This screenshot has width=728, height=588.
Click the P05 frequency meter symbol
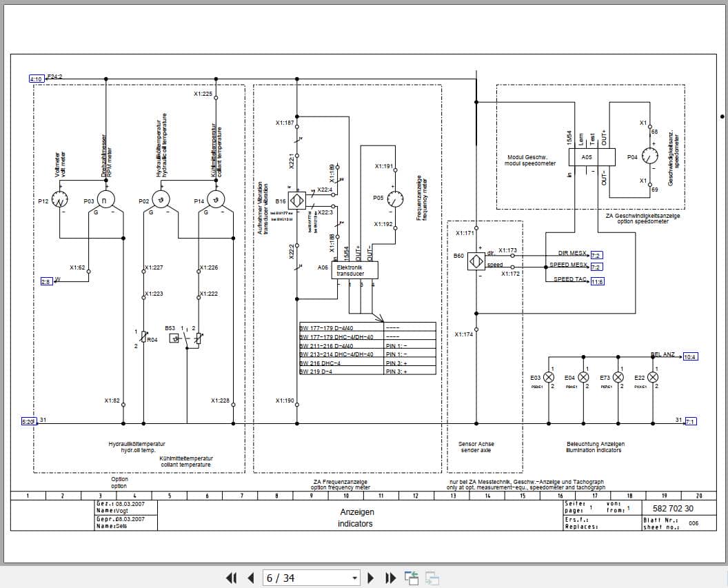(395, 199)
